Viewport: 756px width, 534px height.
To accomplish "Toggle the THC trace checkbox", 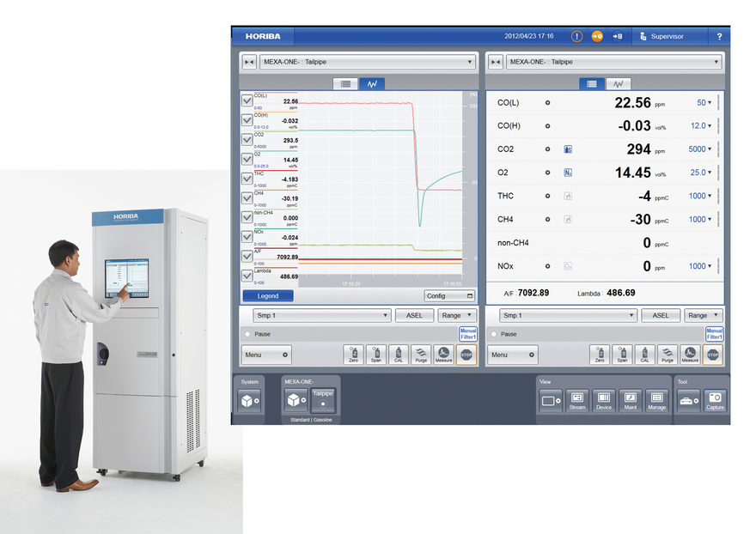I will coord(247,179).
